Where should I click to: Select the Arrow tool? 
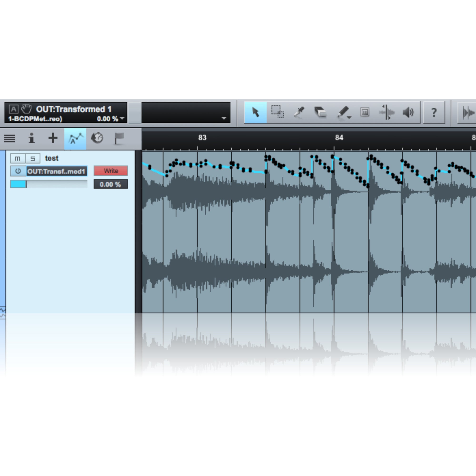(x=255, y=112)
